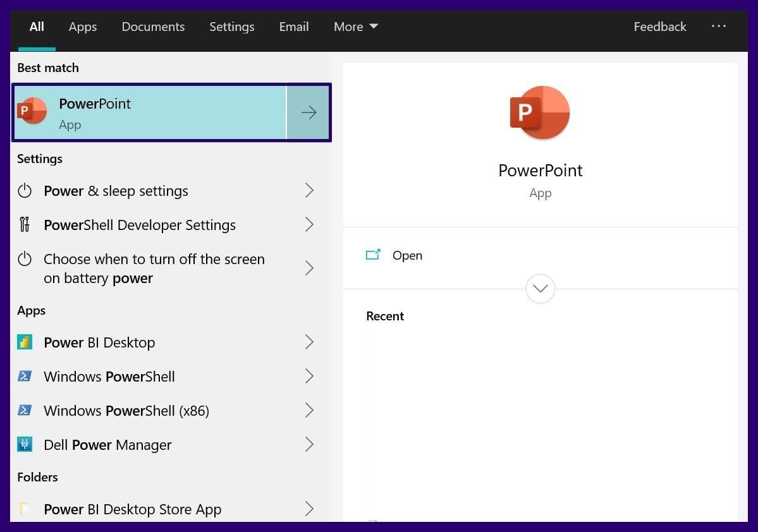Click the Feedback button
758x532 pixels.
pos(660,27)
